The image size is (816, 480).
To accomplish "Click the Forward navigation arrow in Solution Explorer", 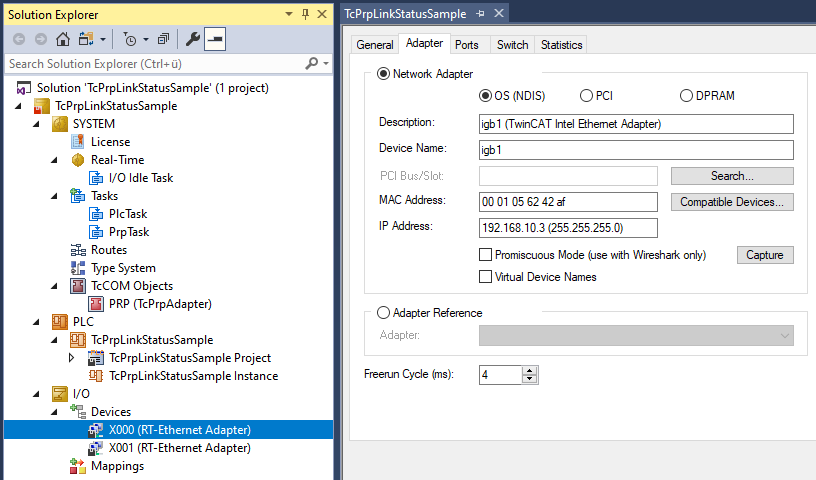I will [x=41, y=39].
